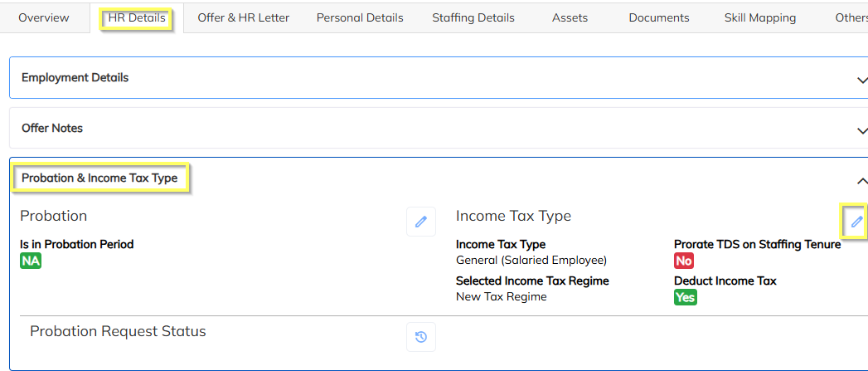Expand the Employment Details section

click(x=861, y=80)
